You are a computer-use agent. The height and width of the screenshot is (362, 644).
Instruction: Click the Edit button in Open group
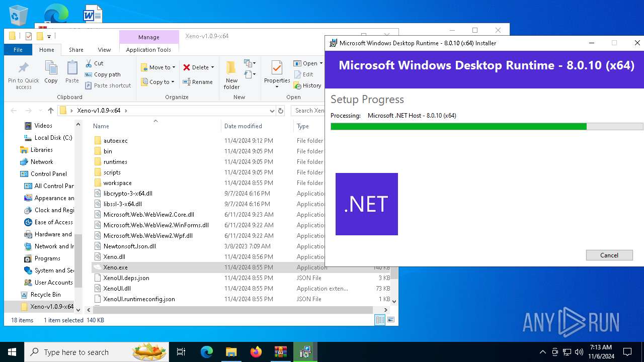303,74
